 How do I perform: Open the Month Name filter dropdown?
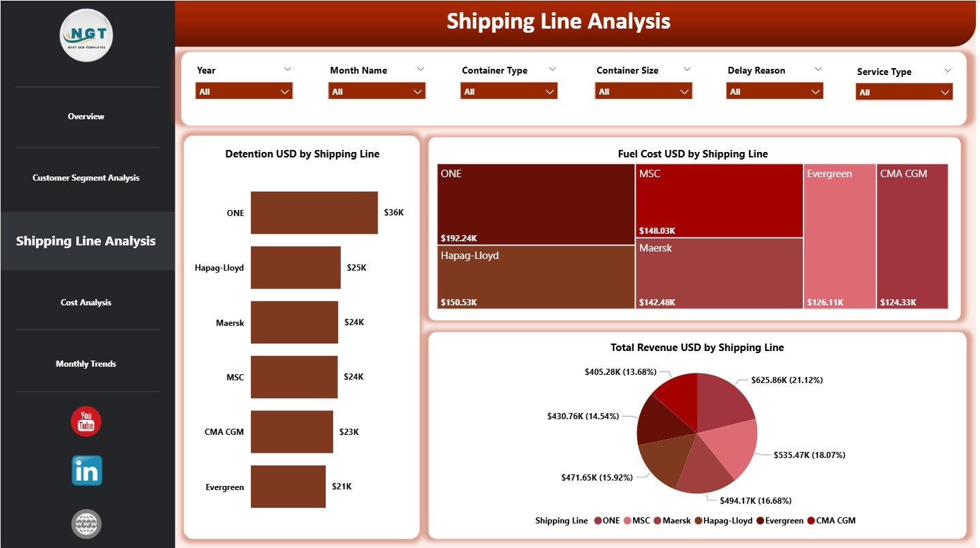click(x=376, y=91)
